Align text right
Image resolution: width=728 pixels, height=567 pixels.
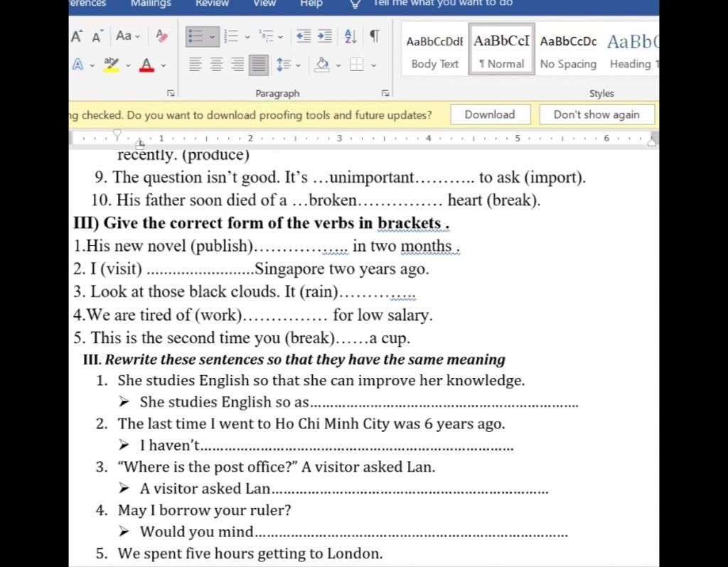pos(237,65)
